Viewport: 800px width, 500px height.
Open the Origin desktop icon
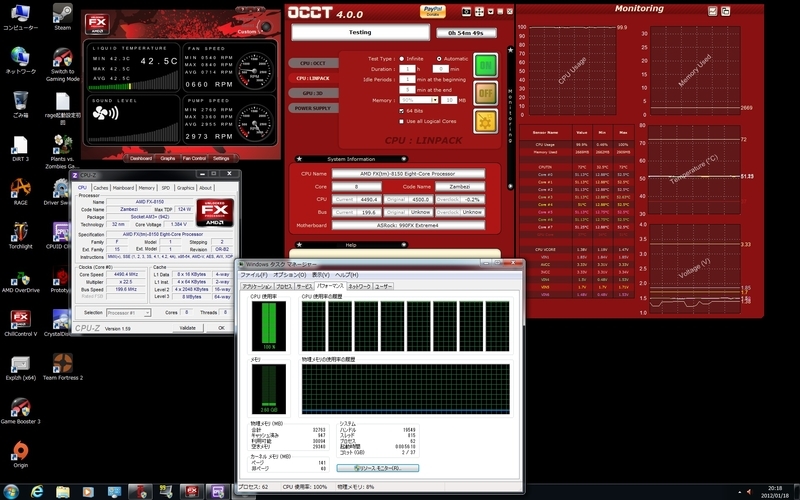(20, 455)
